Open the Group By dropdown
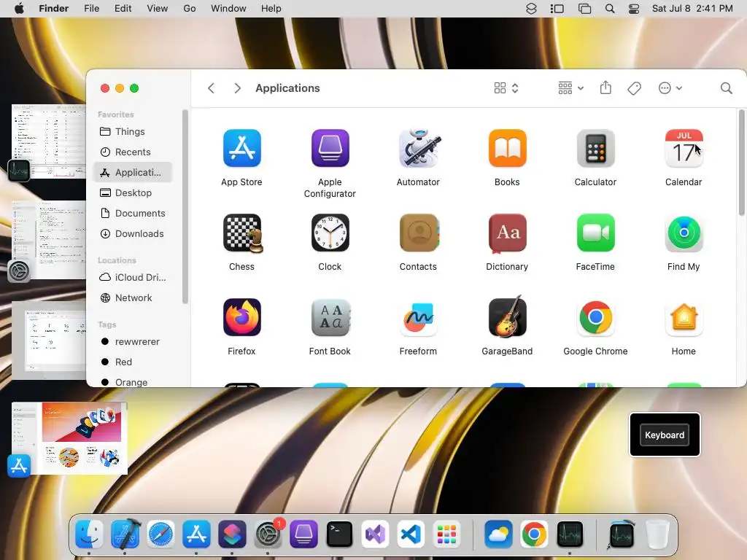Viewport: 747px width, 560px height. [x=570, y=88]
